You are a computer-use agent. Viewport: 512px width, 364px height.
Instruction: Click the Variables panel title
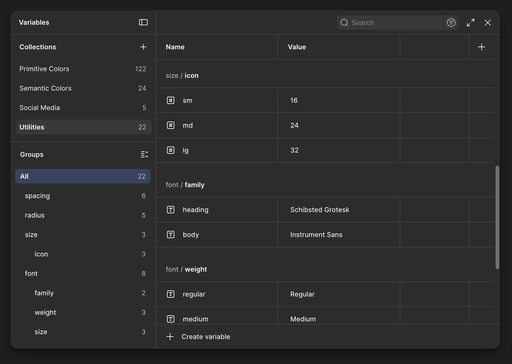coord(34,22)
